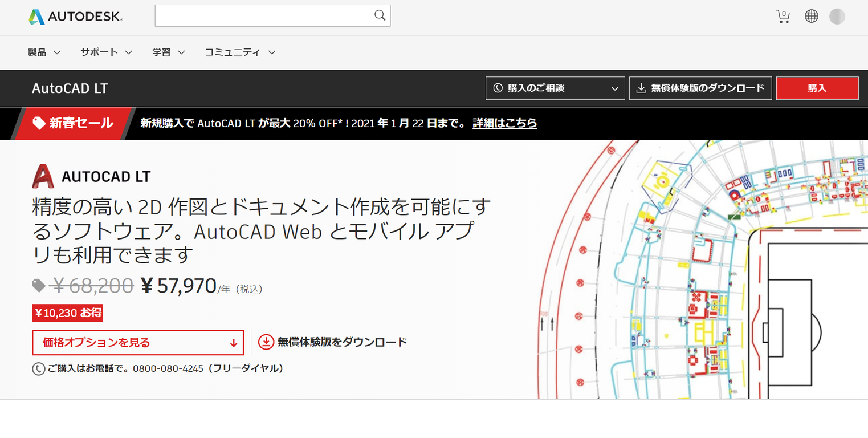Click the AUTOCAD LT product heading
Image resolution: width=868 pixels, height=438 pixels.
(x=106, y=177)
